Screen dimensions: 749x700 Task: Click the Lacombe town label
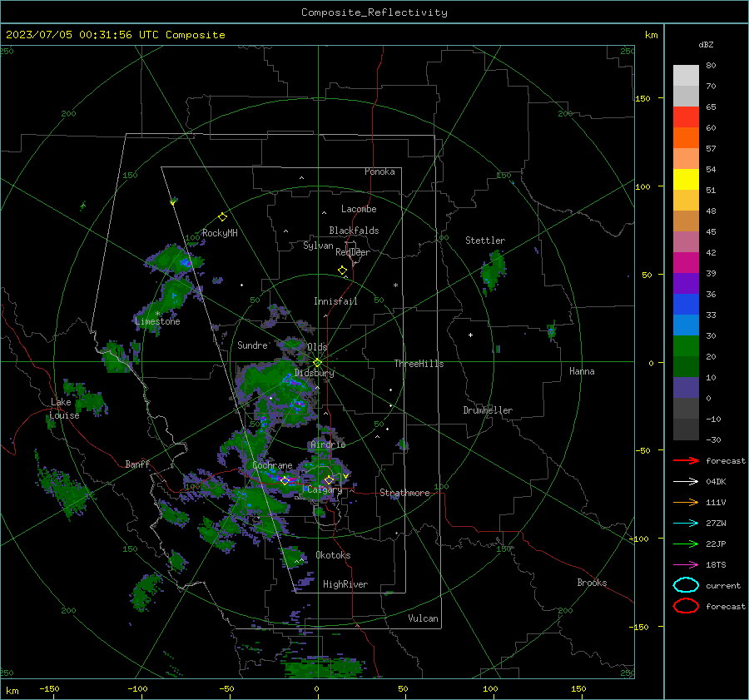(x=359, y=209)
